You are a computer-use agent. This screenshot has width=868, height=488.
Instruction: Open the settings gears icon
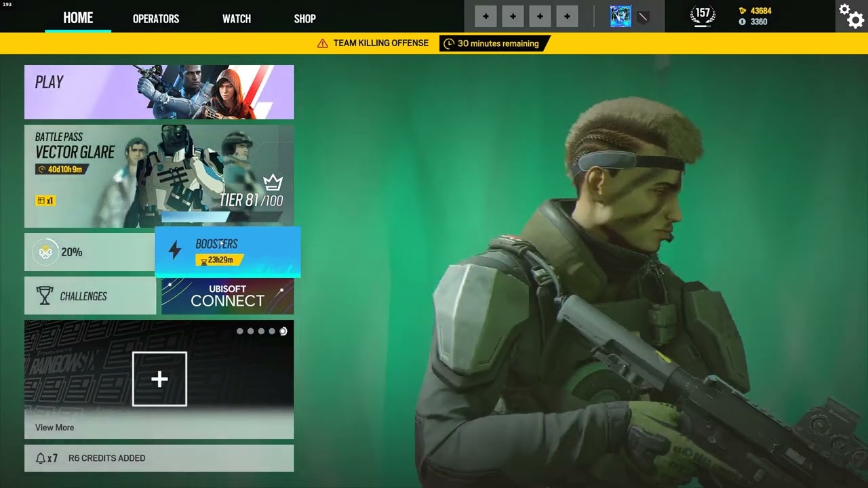pos(851,16)
